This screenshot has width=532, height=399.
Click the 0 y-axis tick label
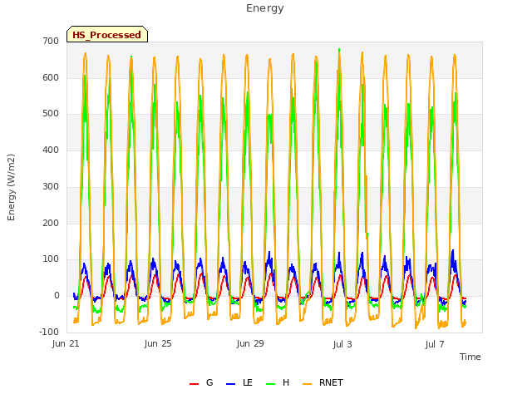pyautogui.click(x=57, y=296)
